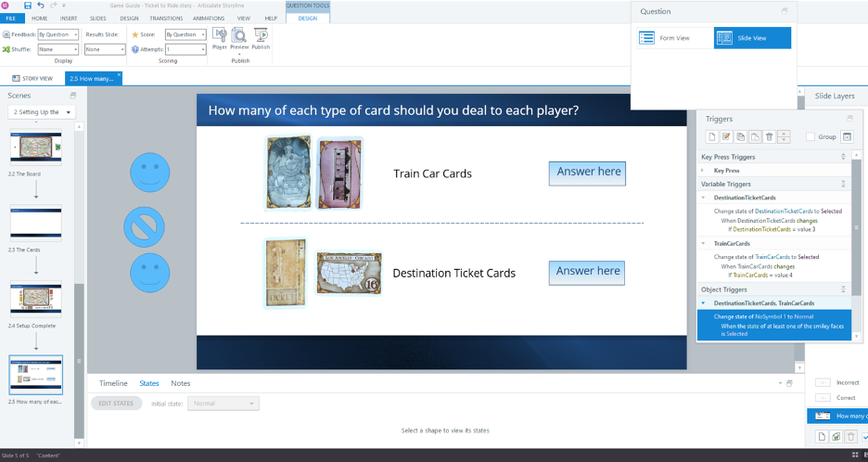The height and width of the screenshot is (462, 868).
Task: Open the HELP ribbon tab
Action: [x=271, y=19]
